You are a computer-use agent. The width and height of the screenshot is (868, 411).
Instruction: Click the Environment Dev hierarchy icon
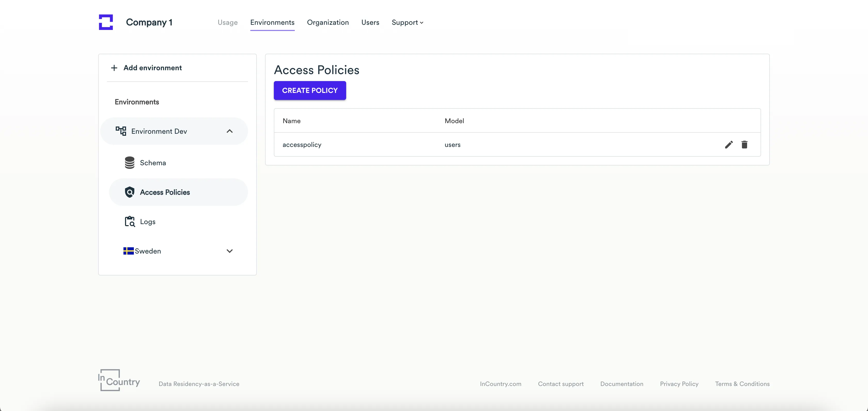click(121, 131)
